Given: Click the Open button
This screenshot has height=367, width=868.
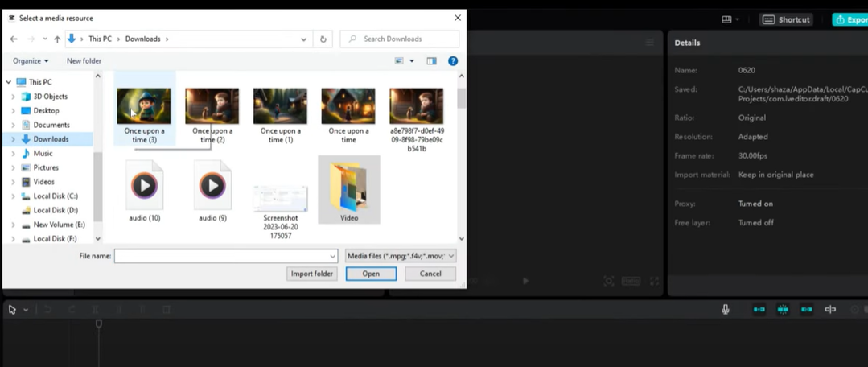Looking at the screenshot, I should pos(371,274).
